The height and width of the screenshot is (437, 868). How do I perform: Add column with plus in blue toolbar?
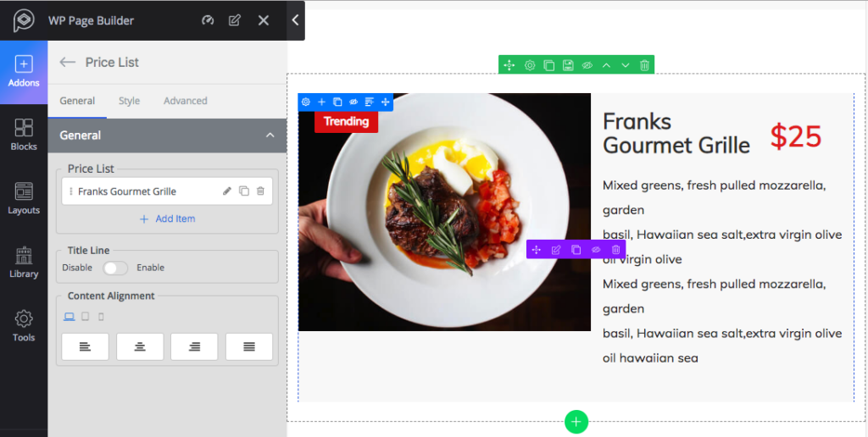[x=321, y=102]
